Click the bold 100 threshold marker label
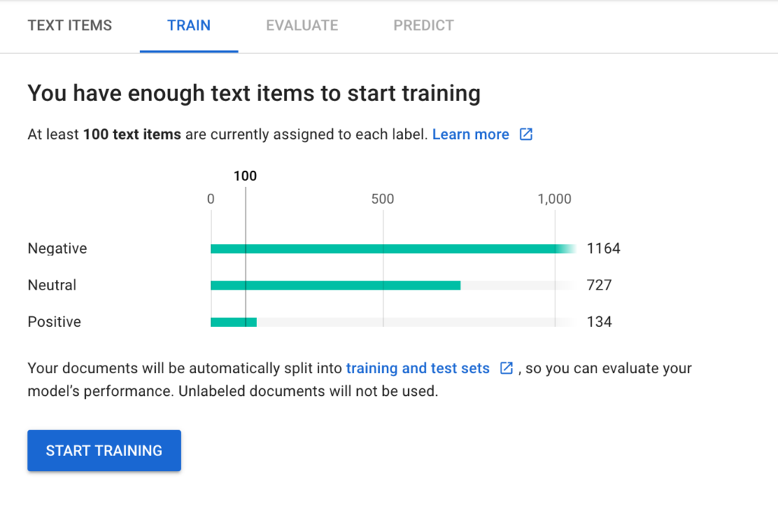The height and width of the screenshot is (532, 778). [245, 176]
